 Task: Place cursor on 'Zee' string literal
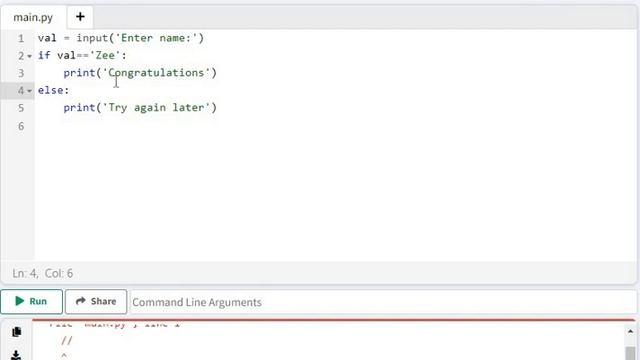coord(105,56)
